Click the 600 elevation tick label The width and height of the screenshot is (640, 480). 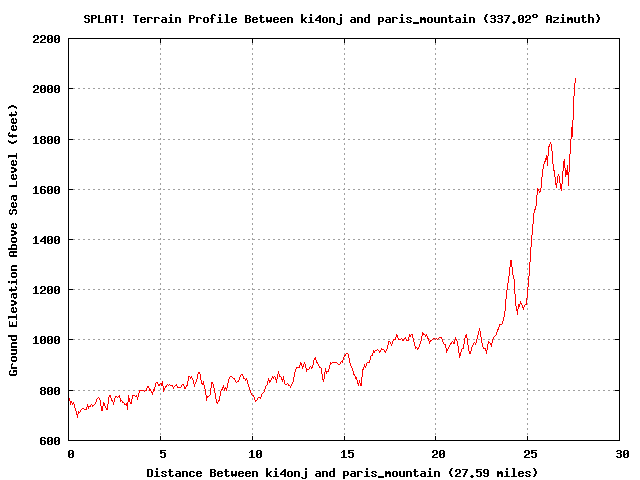click(49, 440)
